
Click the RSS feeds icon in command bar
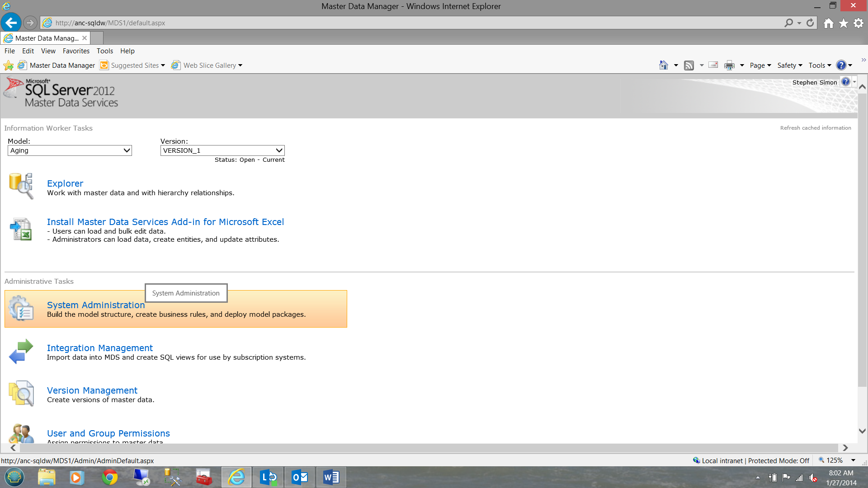tap(689, 66)
